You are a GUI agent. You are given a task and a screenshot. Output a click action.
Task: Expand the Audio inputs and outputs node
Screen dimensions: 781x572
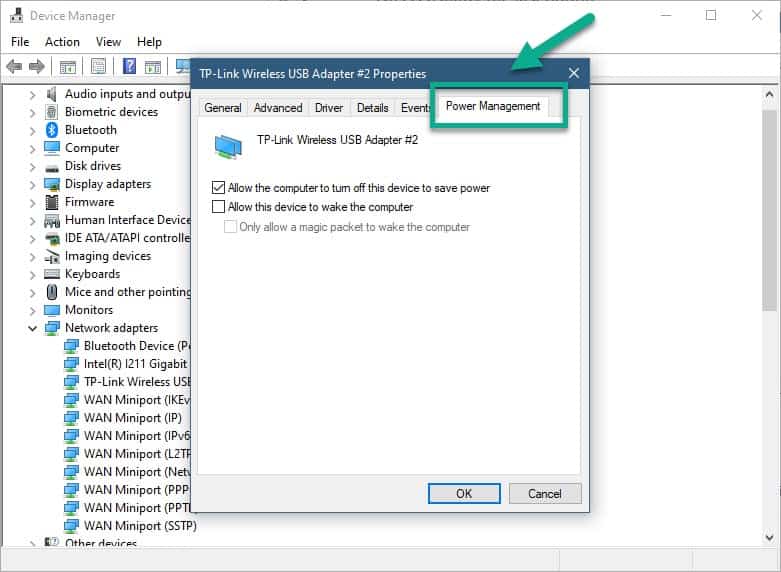click(x=32, y=94)
